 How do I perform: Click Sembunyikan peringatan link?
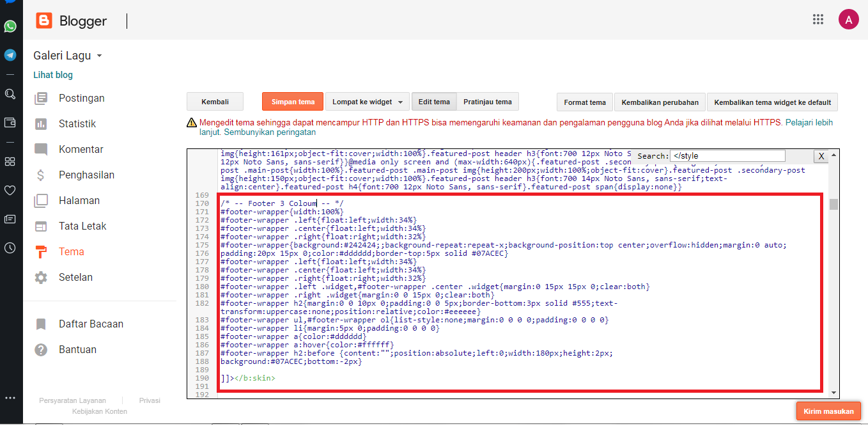pos(270,132)
